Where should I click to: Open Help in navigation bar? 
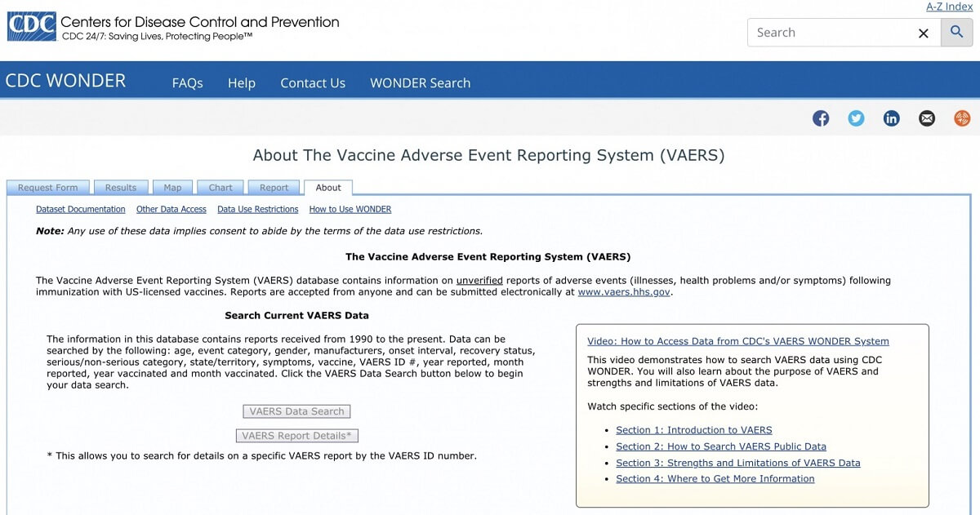241,82
